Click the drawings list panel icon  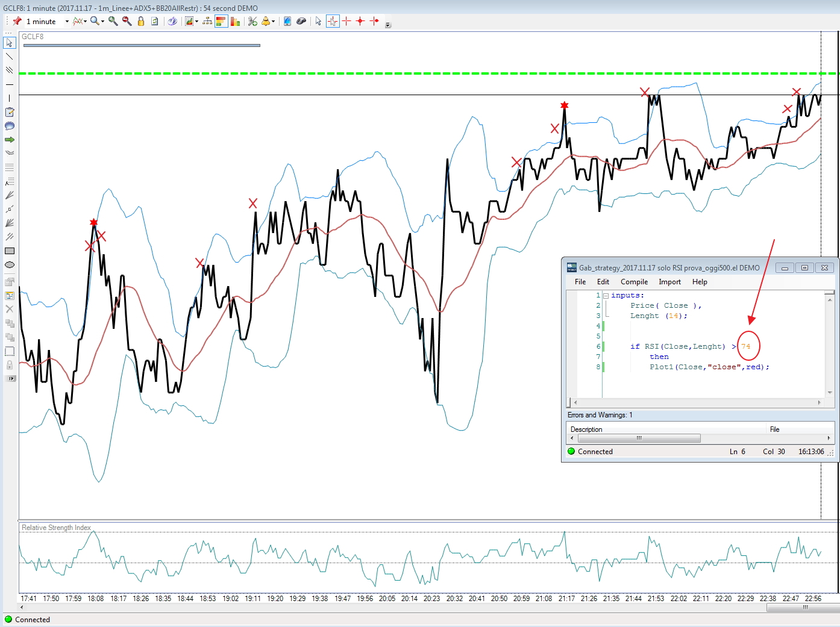(x=9, y=295)
